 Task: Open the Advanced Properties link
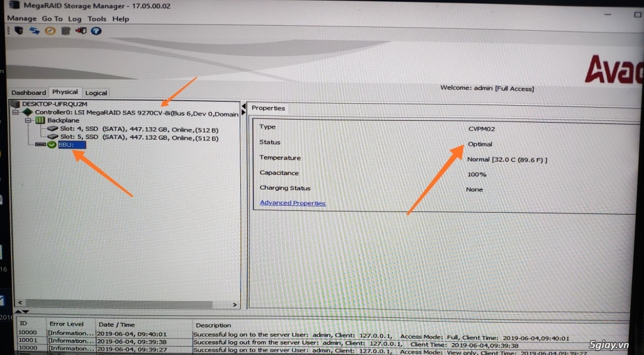point(292,203)
